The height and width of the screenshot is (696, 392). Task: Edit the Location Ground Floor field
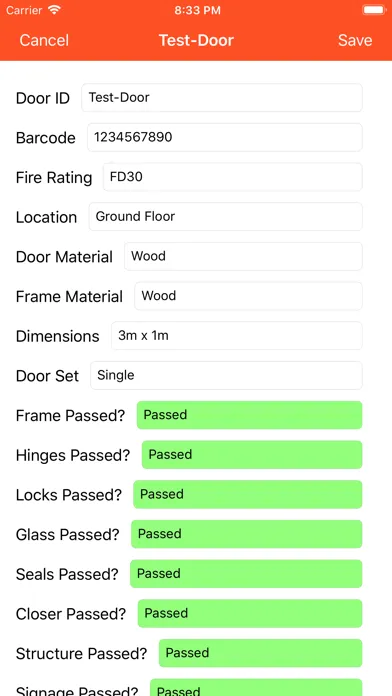tap(226, 217)
